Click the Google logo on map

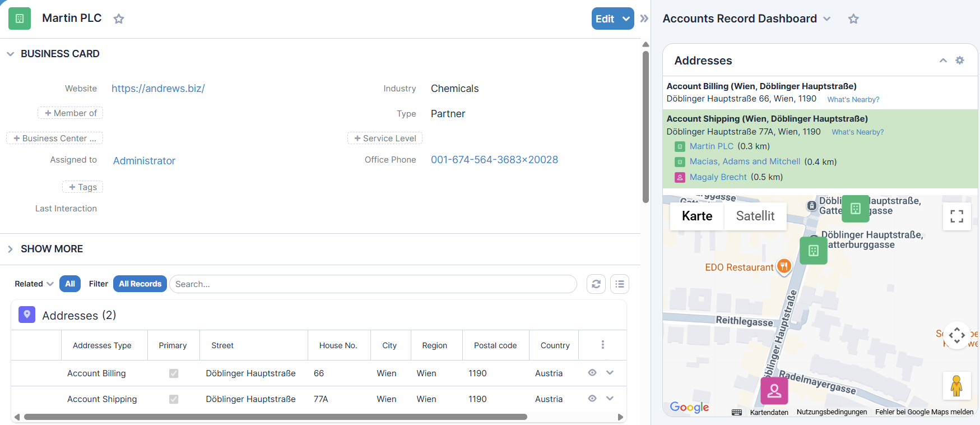point(689,407)
